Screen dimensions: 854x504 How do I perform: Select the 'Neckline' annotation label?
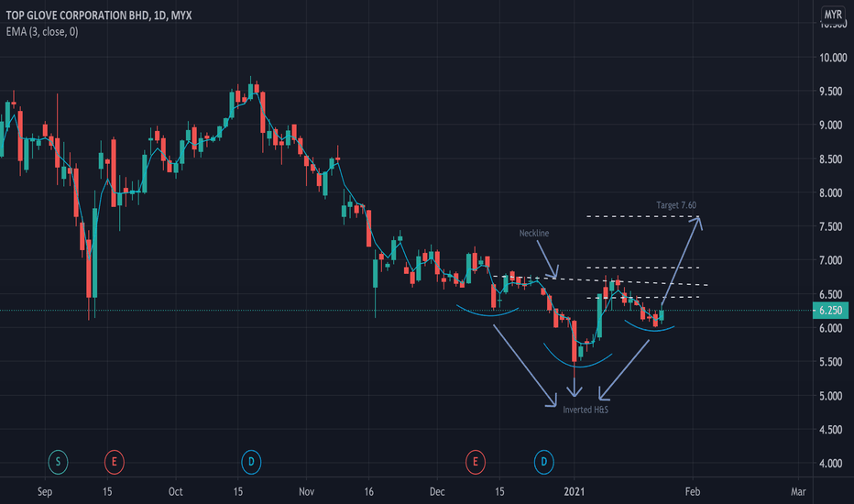pos(533,233)
